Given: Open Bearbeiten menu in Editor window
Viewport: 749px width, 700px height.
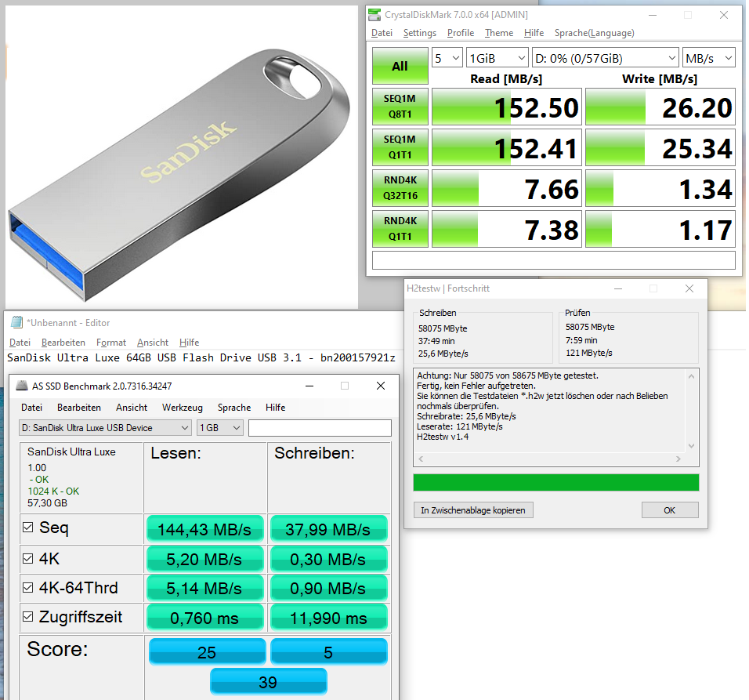Looking at the screenshot, I should (63, 343).
